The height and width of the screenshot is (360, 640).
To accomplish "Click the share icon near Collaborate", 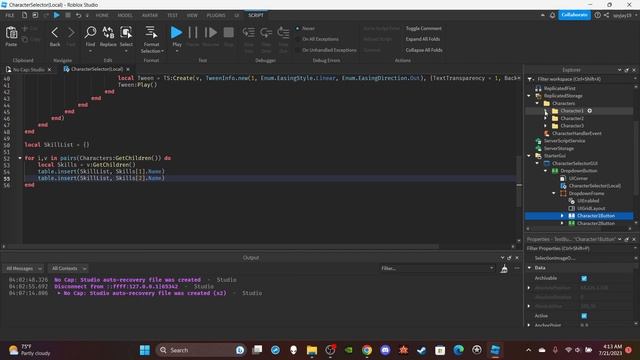I will click(607, 15).
